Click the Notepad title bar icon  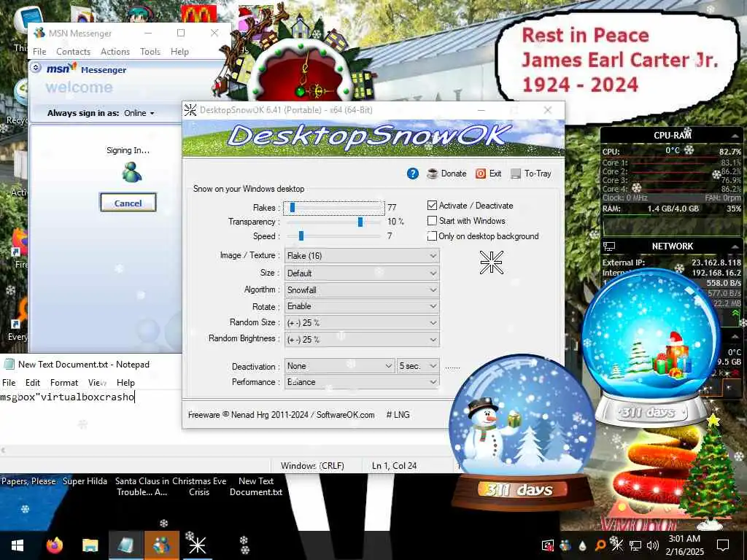(x=9, y=365)
